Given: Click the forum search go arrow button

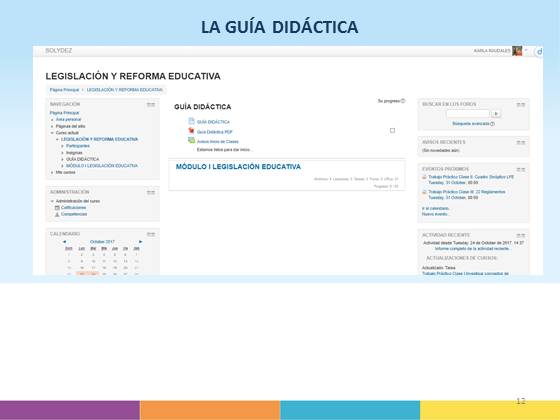Looking at the screenshot, I should point(496,114).
